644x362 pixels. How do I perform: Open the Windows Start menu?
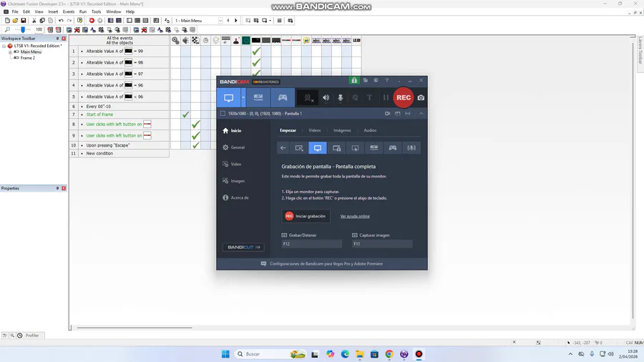[x=225, y=354]
